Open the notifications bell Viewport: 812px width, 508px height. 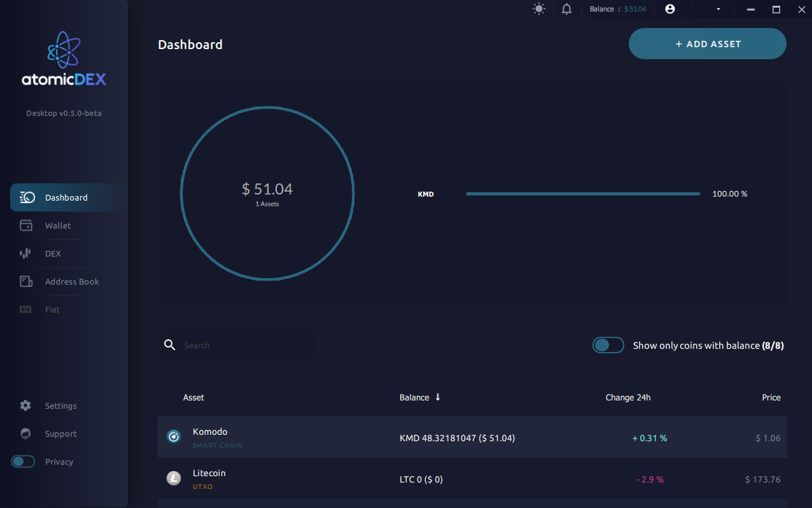pyautogui.click(x=566, y=9)
